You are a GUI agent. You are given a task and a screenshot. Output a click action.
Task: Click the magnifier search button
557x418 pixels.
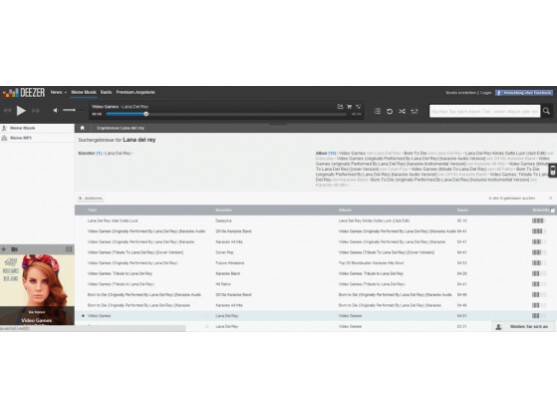546,111
